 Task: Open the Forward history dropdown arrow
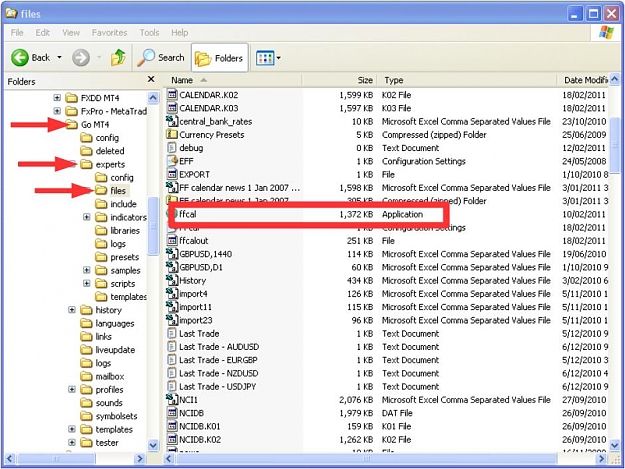click(x=99, y=57)
